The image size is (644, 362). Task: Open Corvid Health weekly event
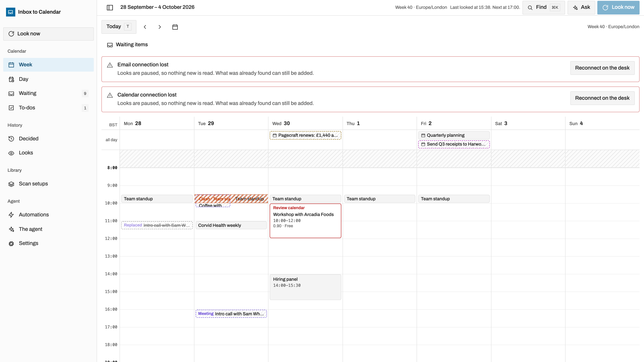tap(231, 225)
